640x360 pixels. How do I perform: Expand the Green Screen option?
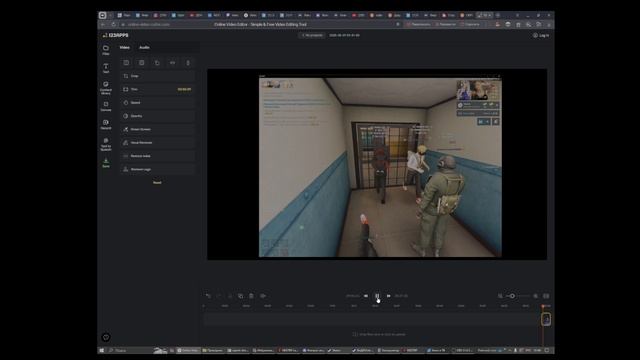pos(157,129)
